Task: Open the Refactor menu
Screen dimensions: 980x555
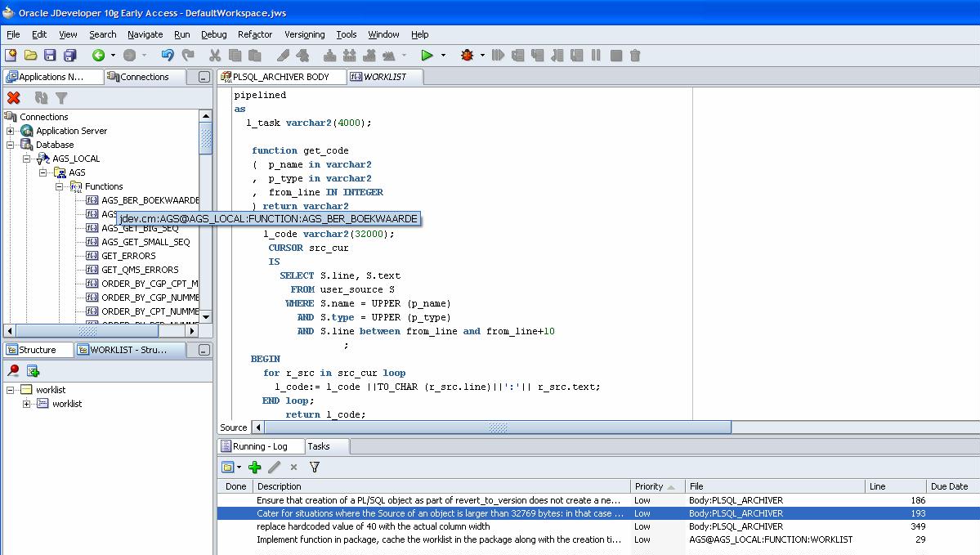Action: [x=254, y=34]
